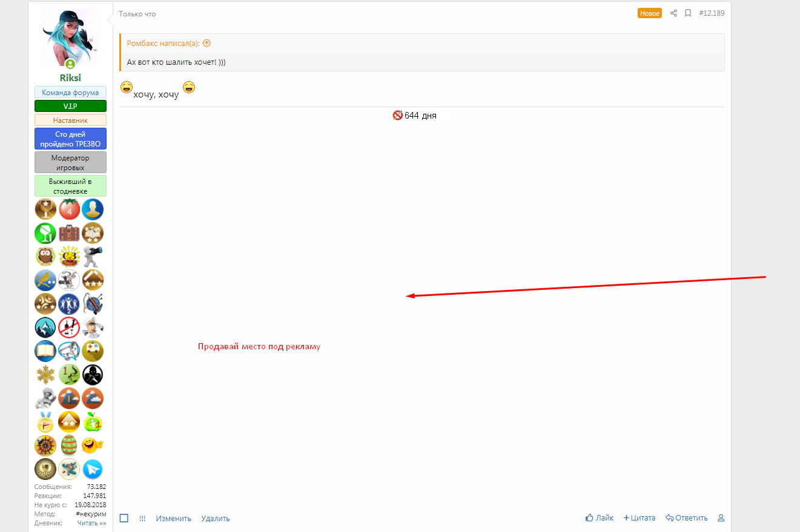
Task: Open the Riksi username profile link
Action: pyautogui.click(x=70, y=77)
